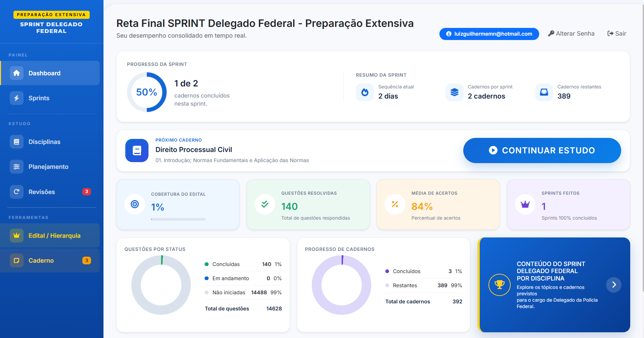Click the '2 cadernos' per sprint value
The width and height of the screenshot is (644, 338).
click(x=486, y=96)
